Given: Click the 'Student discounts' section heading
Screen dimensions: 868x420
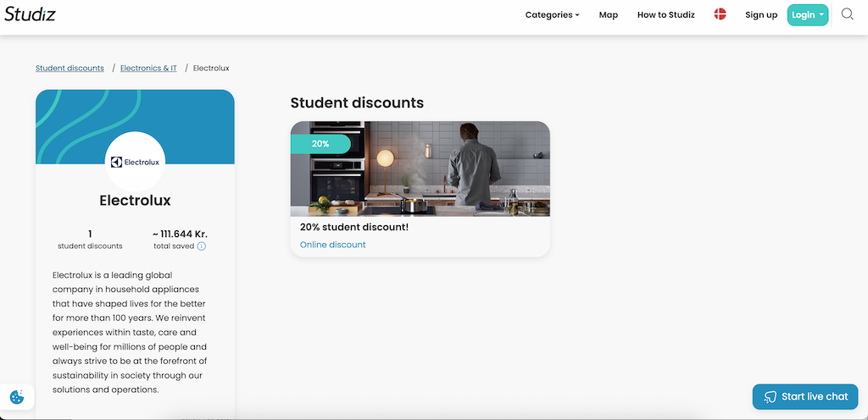Looking at the screenshot, I should coord(357,102).
